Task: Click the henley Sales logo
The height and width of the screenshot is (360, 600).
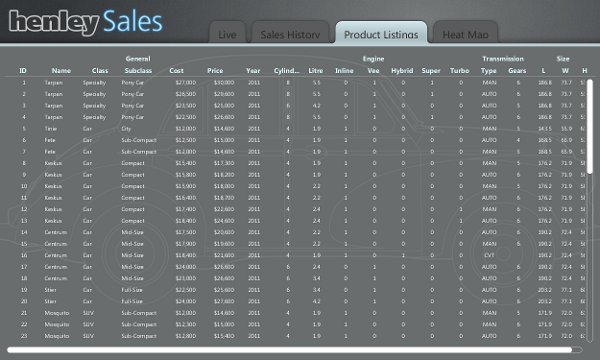Action: tap(85, 22)
